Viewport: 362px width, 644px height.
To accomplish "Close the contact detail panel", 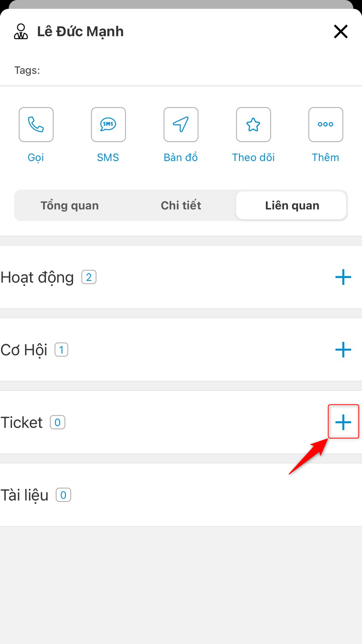I will click(341, 32).
